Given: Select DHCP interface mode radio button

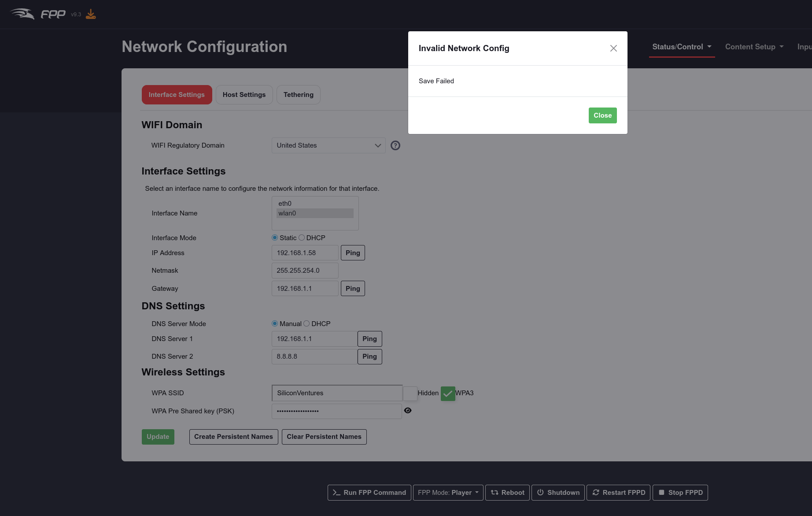Looking at the screenshot, I should 302,238.
